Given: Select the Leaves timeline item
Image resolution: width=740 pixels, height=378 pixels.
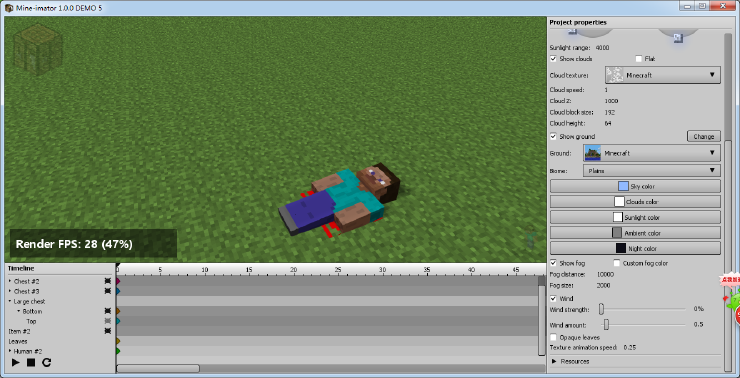Looking at the screenshot, I should coord(18,341).
